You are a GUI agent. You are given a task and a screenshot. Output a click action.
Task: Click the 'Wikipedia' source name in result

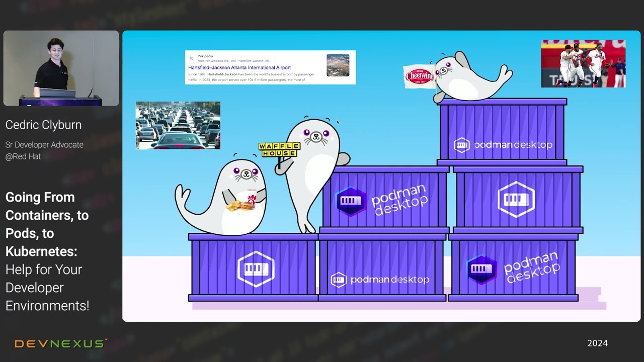(x=205, y=56)
